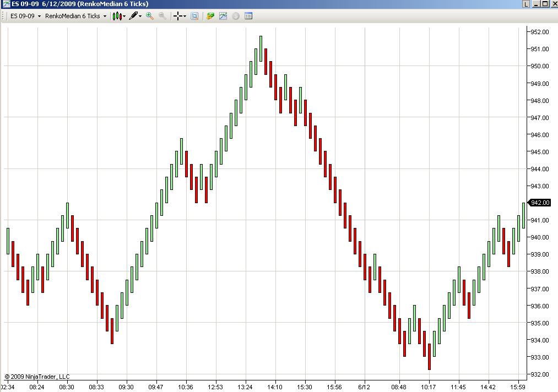Select the highest green bar at chart peak
558x392 pixels.
coord(261,49)
